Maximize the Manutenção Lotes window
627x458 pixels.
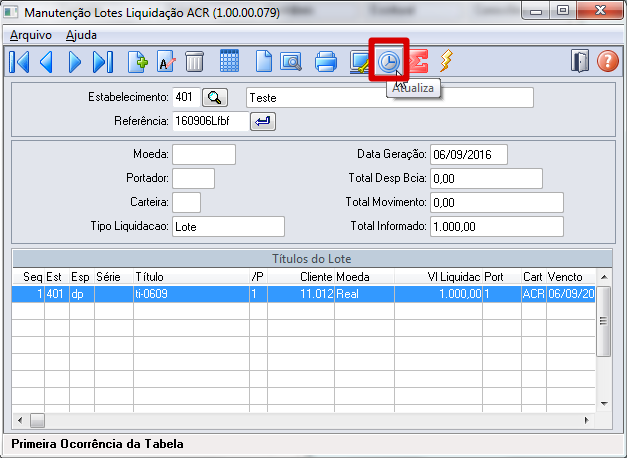point(563,11)
